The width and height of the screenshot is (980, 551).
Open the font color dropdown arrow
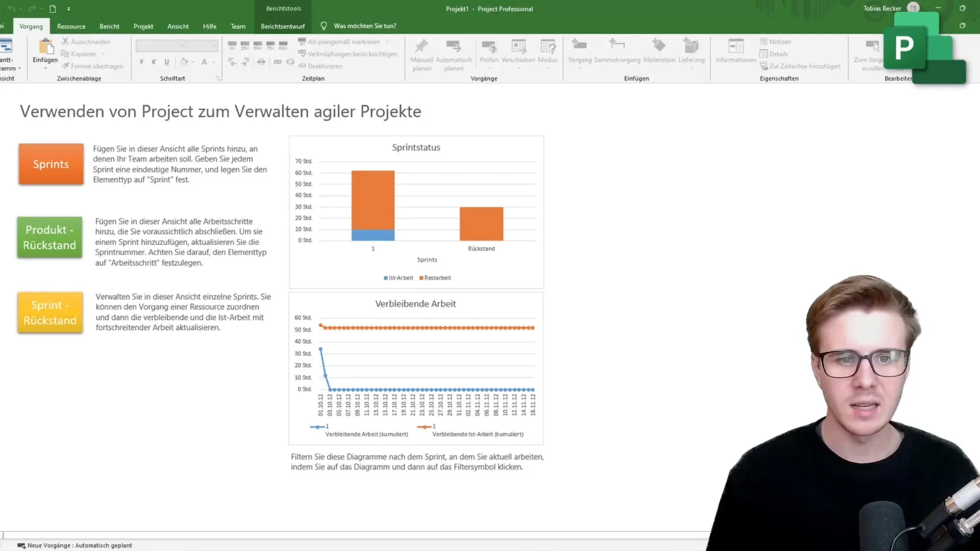coord(213,62)
